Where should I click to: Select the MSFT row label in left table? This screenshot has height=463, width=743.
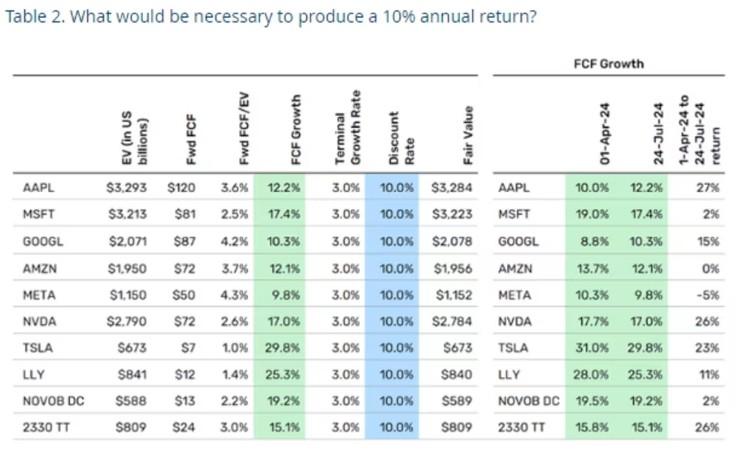[40, 212]
